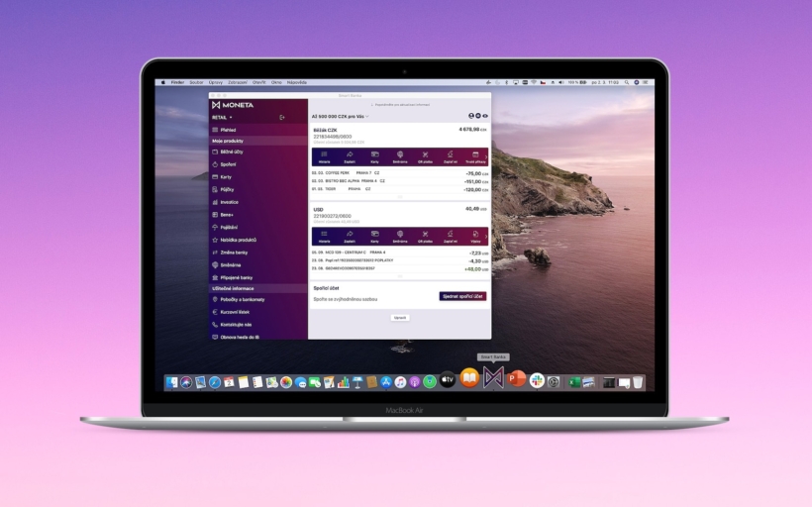Toggle balance visibility with the eye icon
Screen dimensions: 812x507
[485, 116]
